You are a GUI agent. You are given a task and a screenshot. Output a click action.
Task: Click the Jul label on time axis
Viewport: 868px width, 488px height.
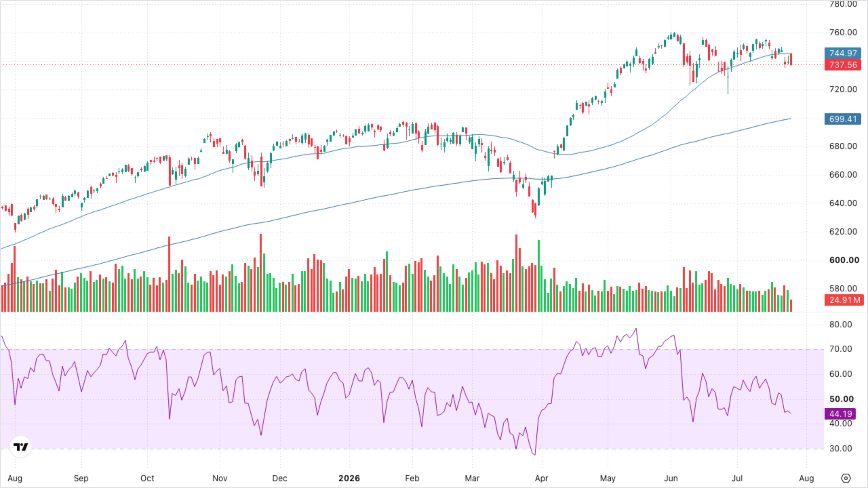(737, 479)
